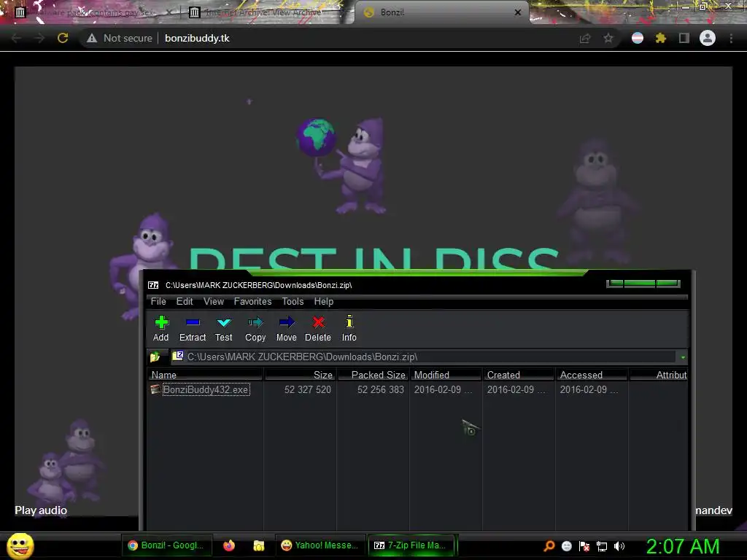
Task: Select the BonziBuddy432.exe file
Action: coord(206,389)
